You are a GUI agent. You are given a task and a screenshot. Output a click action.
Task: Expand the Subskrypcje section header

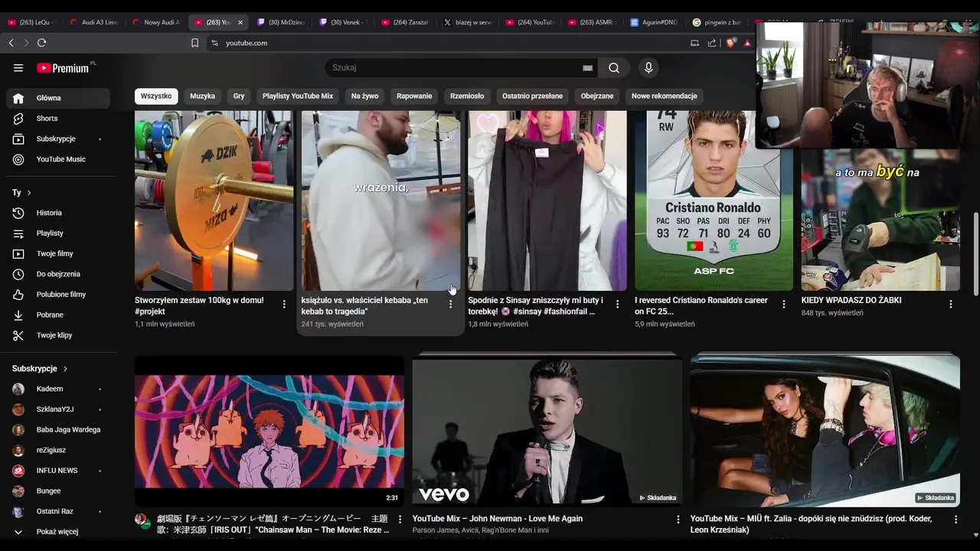coord(40,369)
